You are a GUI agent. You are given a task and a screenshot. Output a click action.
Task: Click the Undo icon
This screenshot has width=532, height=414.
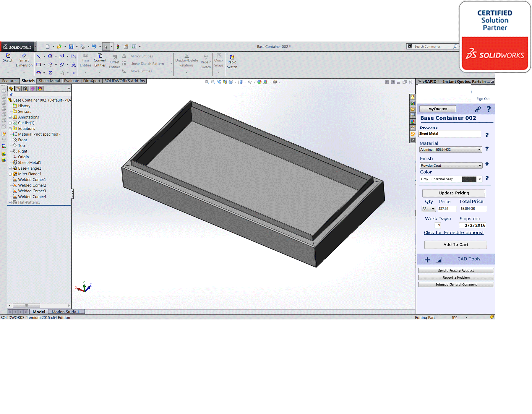point(94,46)
